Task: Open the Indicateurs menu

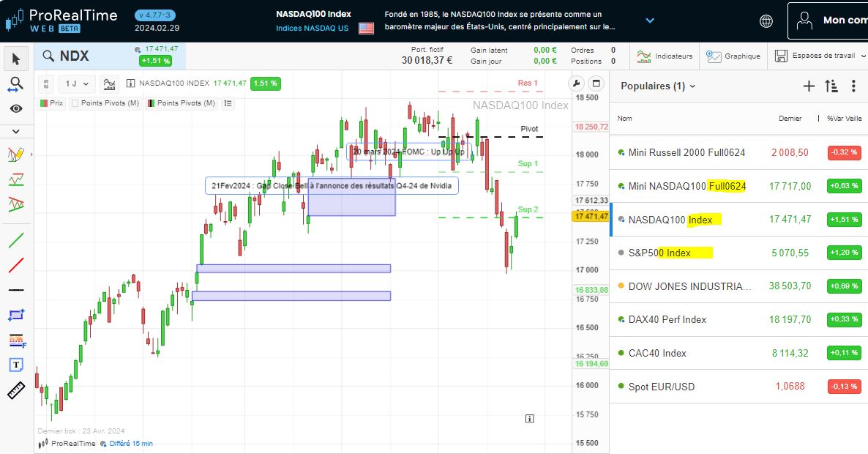Action: pyautogui.click(x=665, y=56)
